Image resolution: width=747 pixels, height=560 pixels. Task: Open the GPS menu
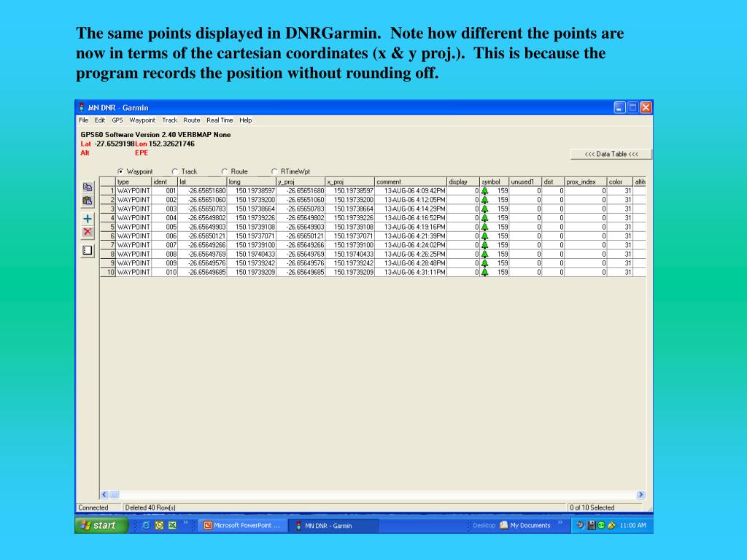[117, 120]
